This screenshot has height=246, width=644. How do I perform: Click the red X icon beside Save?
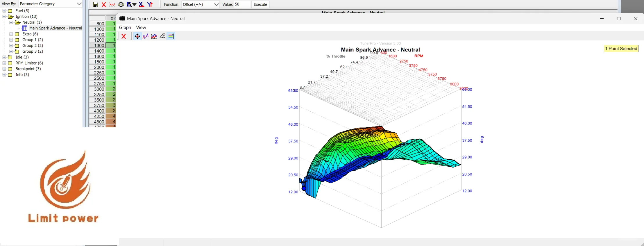click(104, 4)
